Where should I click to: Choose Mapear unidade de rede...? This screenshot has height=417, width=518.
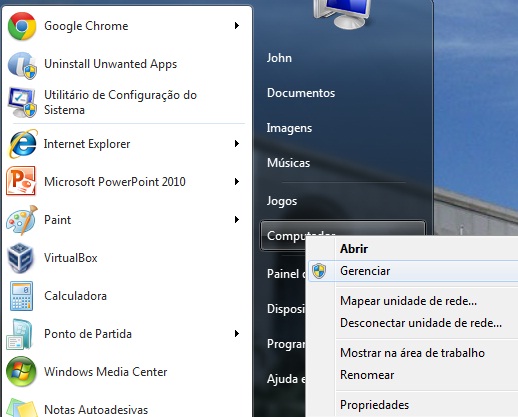(408, 301)
